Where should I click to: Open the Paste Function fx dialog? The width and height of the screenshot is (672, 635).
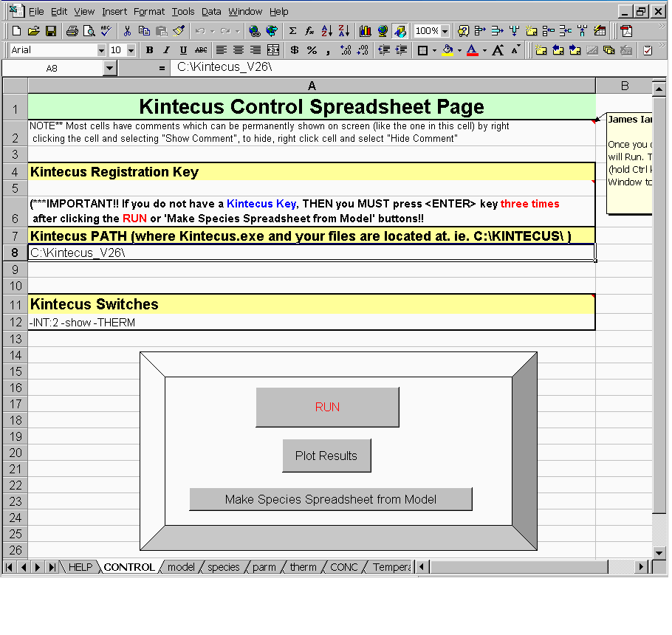(309, 31)
